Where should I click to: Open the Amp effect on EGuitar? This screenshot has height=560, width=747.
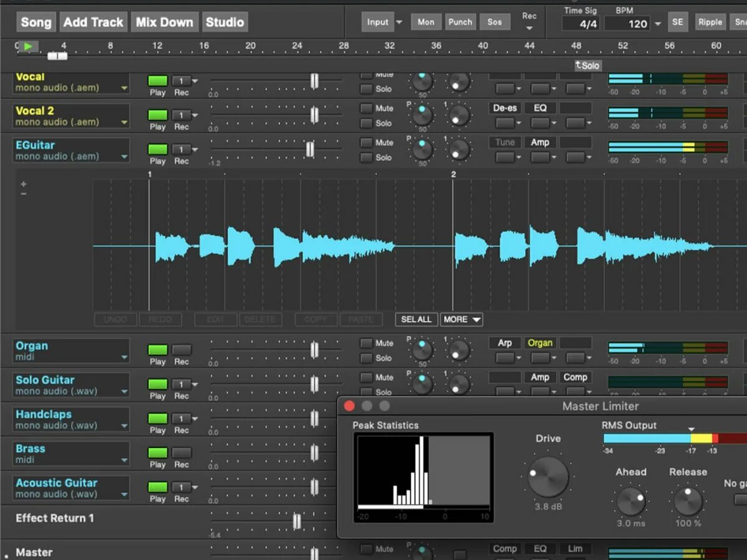[x=539, y=142]
